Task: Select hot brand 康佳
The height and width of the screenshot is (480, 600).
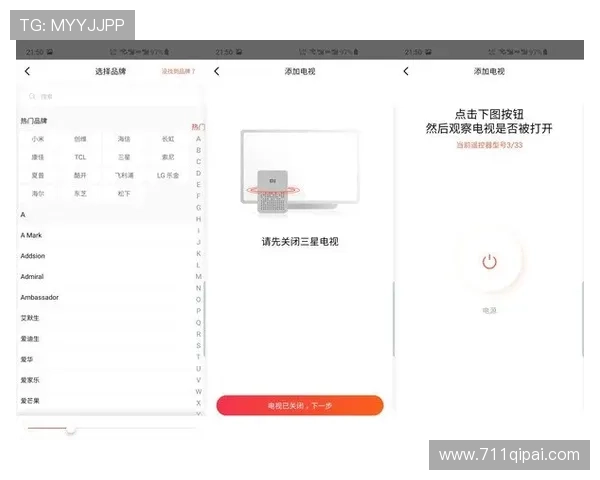Action: click(x=38, y=157)
